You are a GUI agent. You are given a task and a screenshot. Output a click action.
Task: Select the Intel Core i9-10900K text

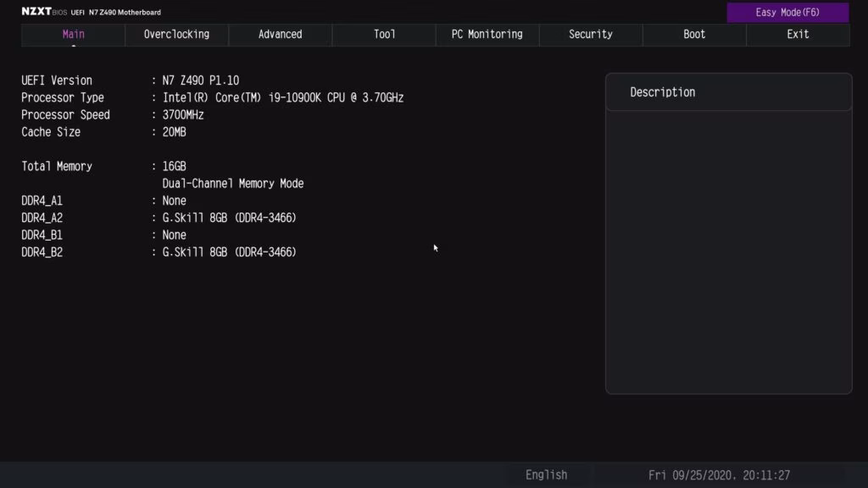[x=283, y=97]
